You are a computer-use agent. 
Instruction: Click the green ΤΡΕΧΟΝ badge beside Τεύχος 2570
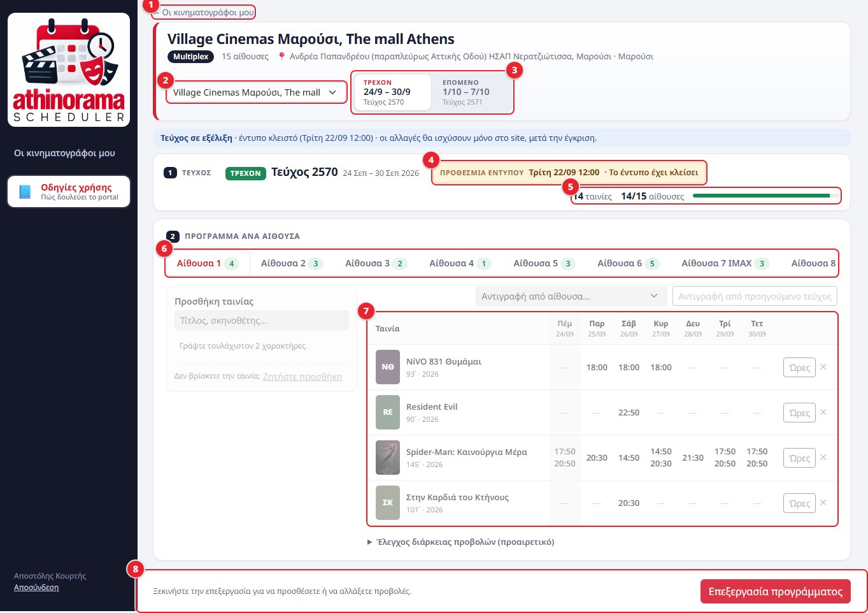[246, 173]
